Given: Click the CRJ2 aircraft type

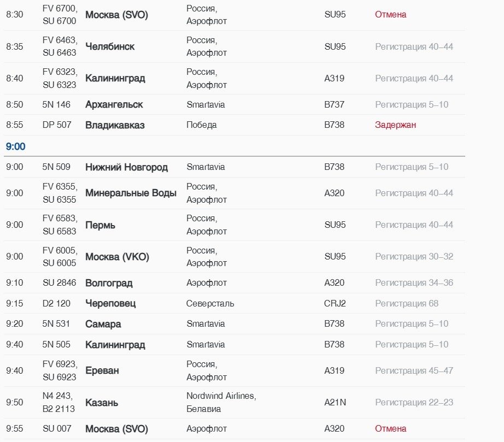Looking at the screenshot, I should click(x=335, y=303).
